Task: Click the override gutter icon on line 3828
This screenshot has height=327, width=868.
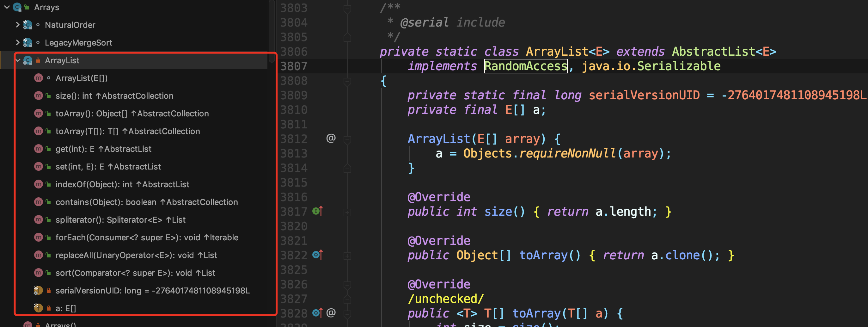Action: [317, 313]
